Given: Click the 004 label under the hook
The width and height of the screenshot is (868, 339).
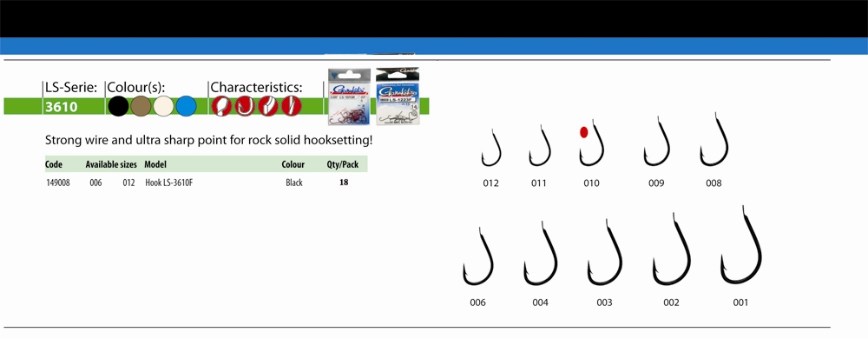Looking at the screenshot, I should 540,302.
